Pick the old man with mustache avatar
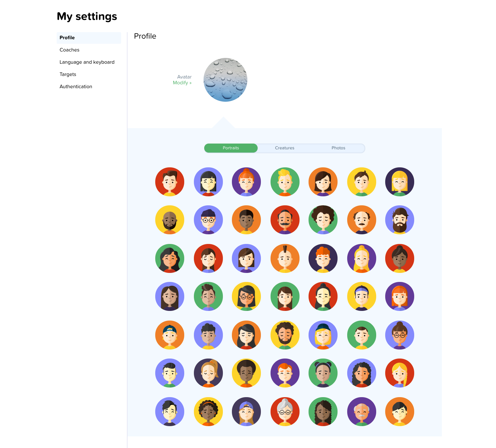This screenshot has height=448, width=496. pyautogui.click(x=362, y=220)
